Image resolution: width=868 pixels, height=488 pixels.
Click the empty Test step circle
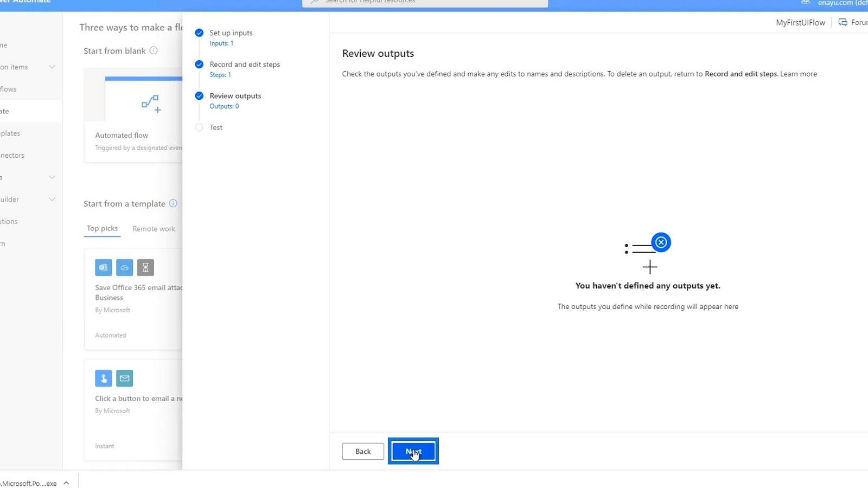pyautogui.click(x=199, y=127)
